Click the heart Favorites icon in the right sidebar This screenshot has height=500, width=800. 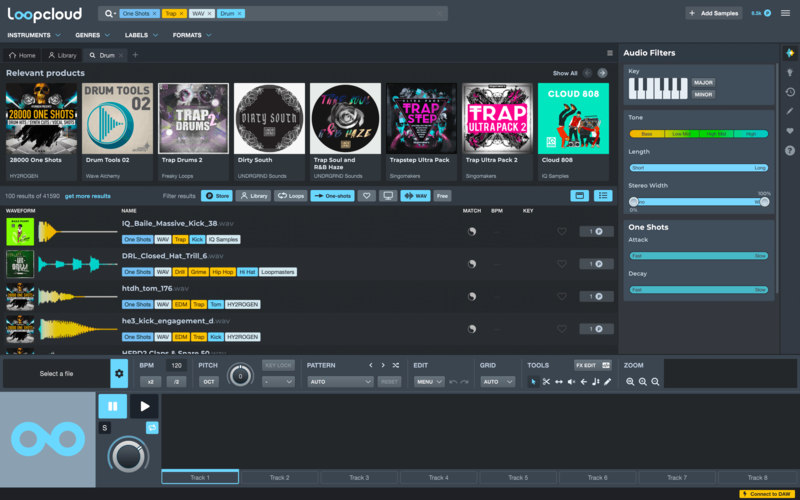(x=790, y=131)
